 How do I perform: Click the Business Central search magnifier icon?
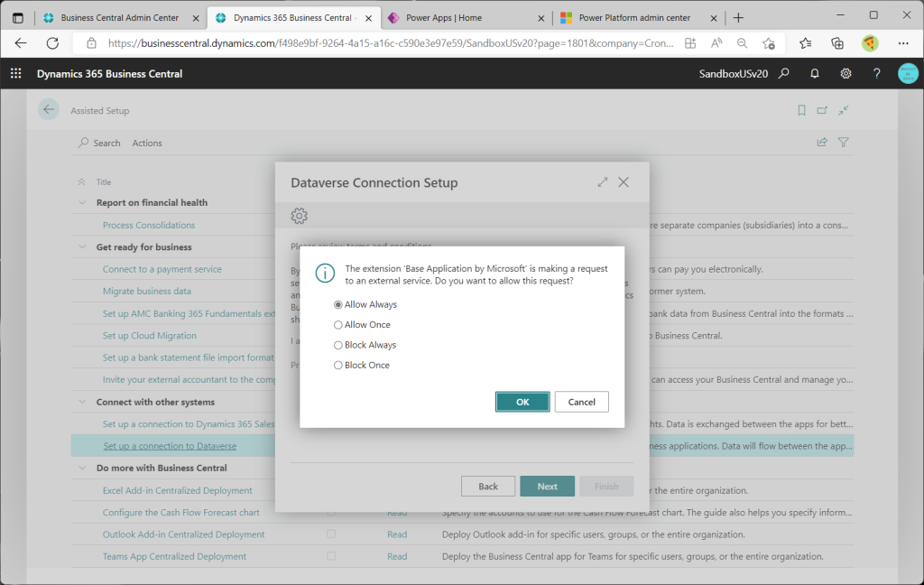point(784,73)
